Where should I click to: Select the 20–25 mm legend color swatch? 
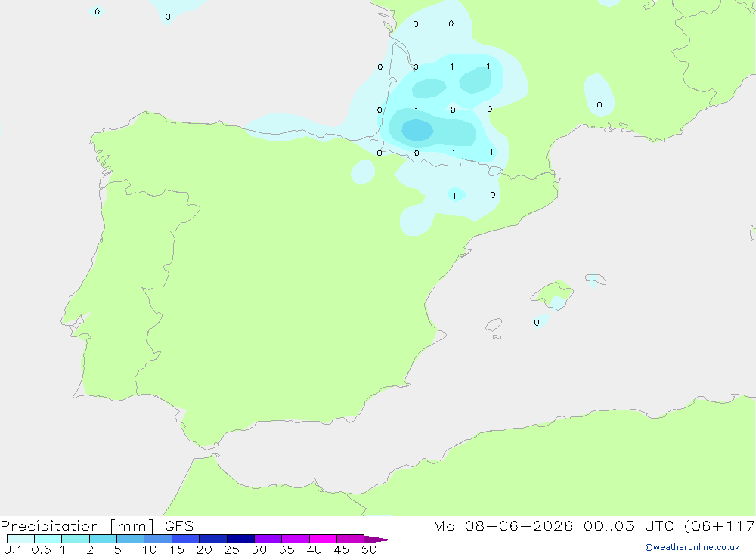pyautogui.click(x=212, y=539)
